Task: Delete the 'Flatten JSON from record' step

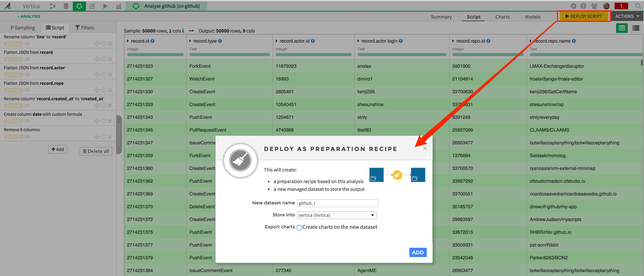Action: click(x=110, y=59)
